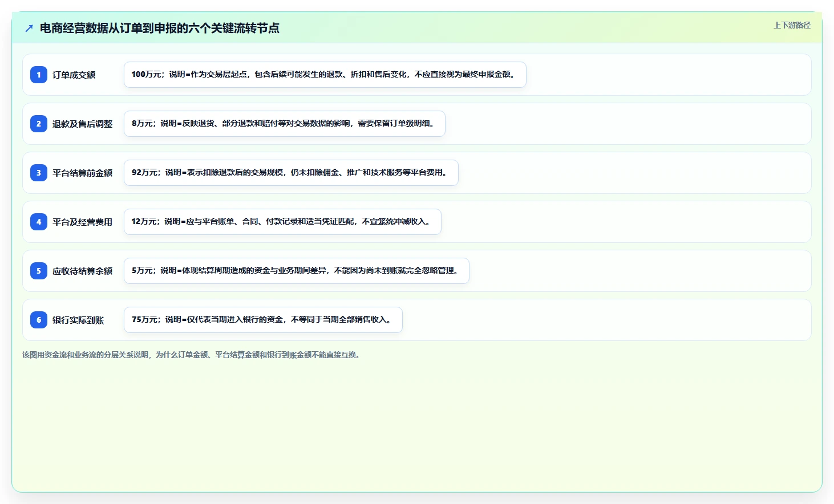Click the arrow icon beside the title
This screenshot has width=834, height=504.
click(x=29, y=28)
